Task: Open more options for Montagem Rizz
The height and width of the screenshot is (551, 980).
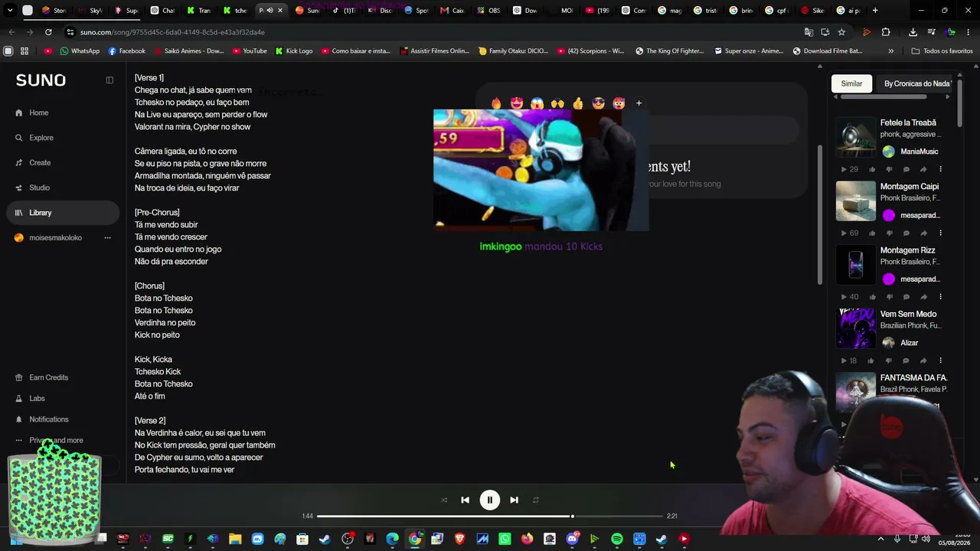Action: click(x=941, y=297)
